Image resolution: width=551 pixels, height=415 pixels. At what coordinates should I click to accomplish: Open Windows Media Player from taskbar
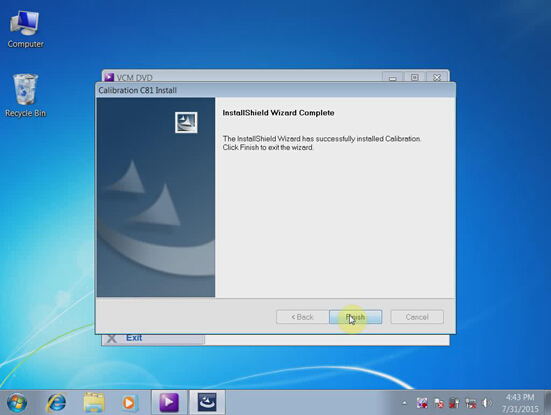[x=129, y=403]
